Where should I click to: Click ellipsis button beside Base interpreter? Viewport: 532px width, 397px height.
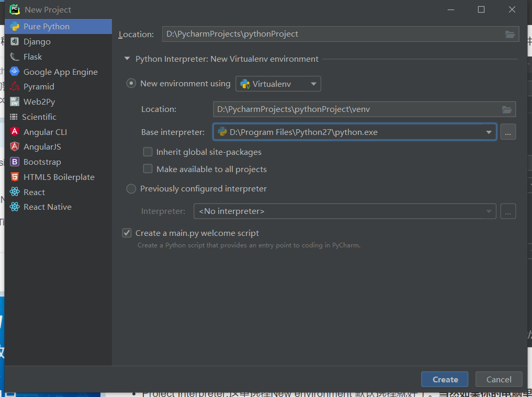(x=508, y=132)
